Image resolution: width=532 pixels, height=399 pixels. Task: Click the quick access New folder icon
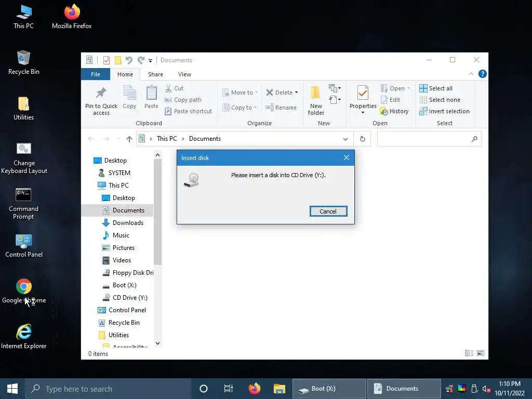(118, 60)
